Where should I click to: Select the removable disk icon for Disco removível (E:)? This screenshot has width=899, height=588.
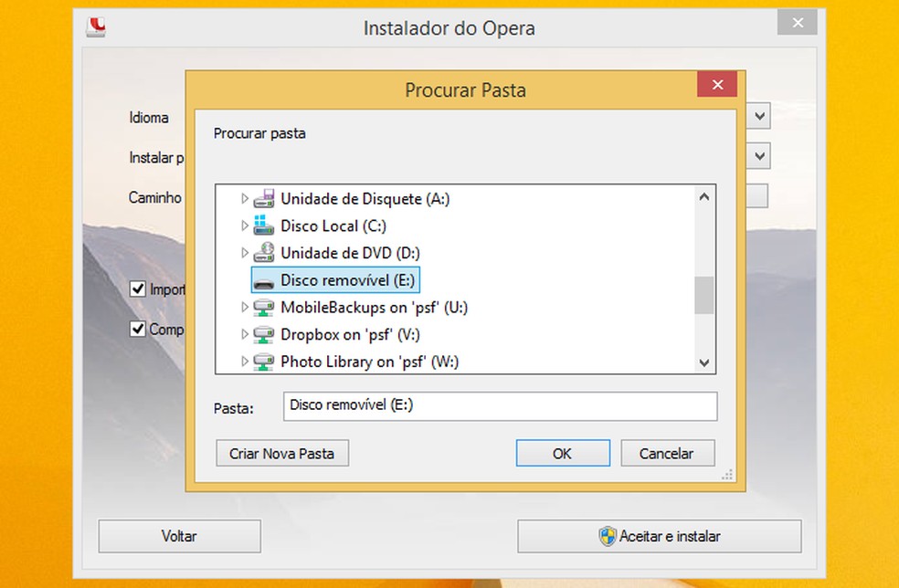pyautogui.click(x=264, y=280)
